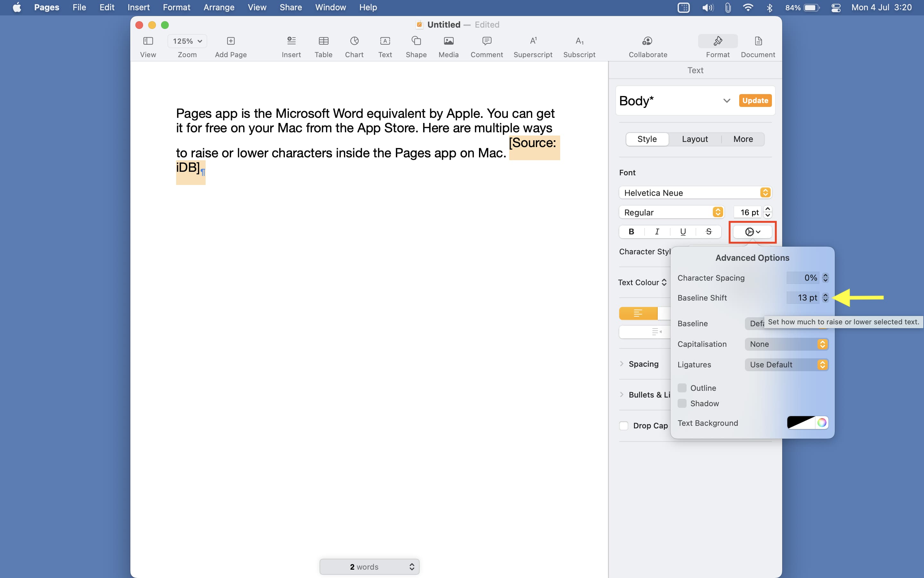Click the Character Spacing 0% field
The width and height of the screenshot is (924, 578).
pyautogui.click(x=803, y=278)
